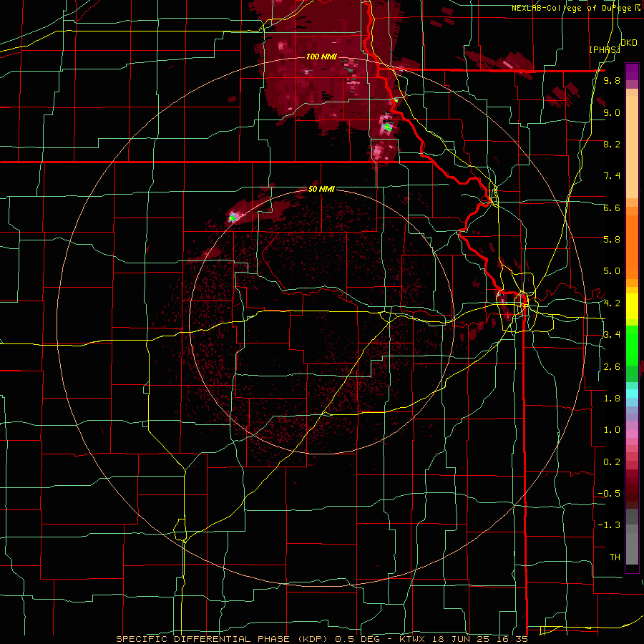Click the 7.4 value on the color scale
The image size is (644, 644).
coord(612,176)
